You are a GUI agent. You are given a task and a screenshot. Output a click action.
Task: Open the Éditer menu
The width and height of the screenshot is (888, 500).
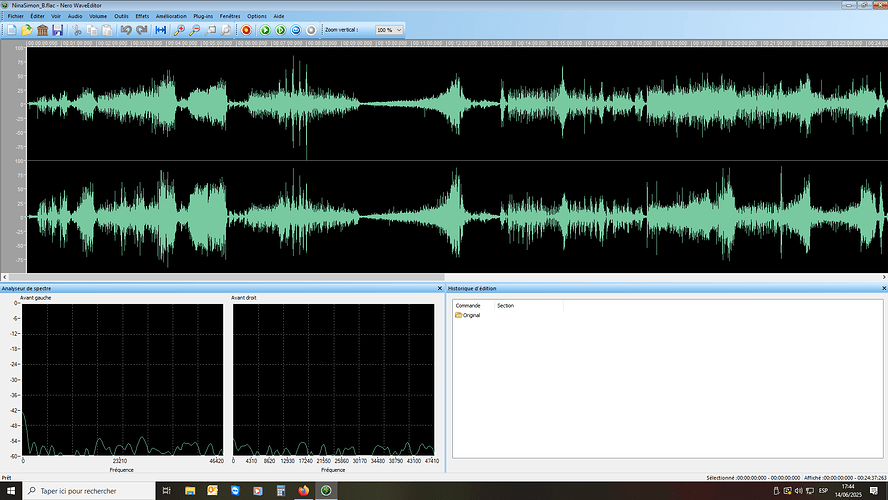[x=37, y=16]
